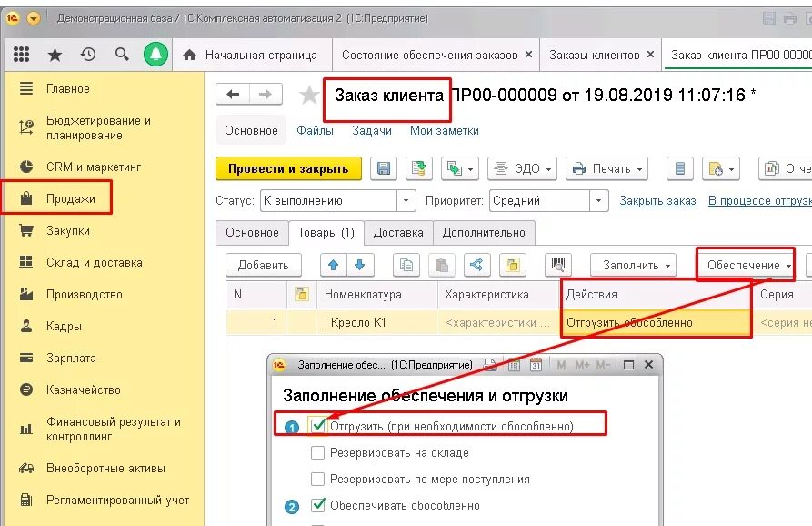Move row up with blue arrow
The image size is (812, 526).
click(334, 265)
